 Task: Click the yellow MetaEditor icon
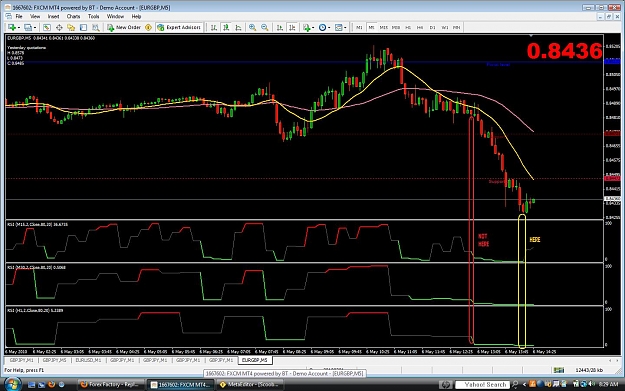tap(148, 28)
